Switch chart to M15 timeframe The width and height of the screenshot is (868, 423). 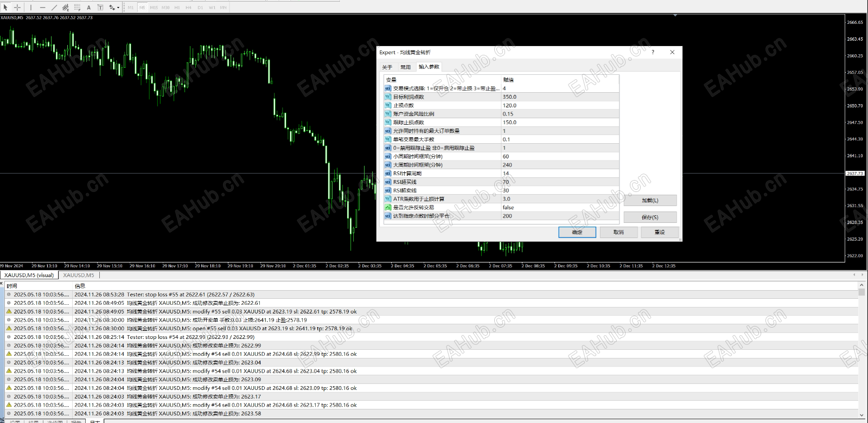point(154,8)
